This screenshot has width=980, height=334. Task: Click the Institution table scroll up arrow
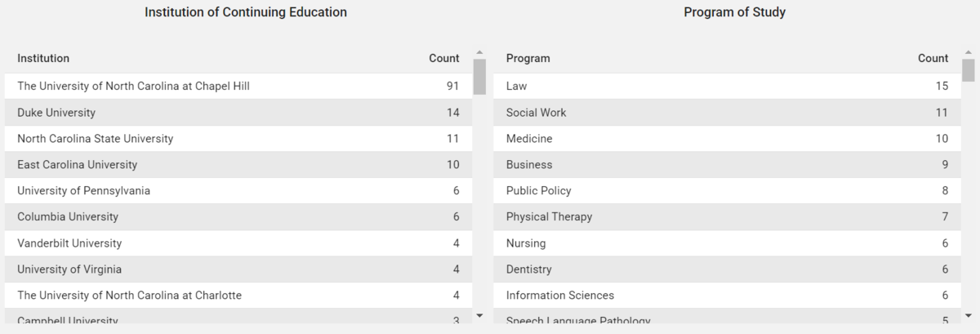479,53
